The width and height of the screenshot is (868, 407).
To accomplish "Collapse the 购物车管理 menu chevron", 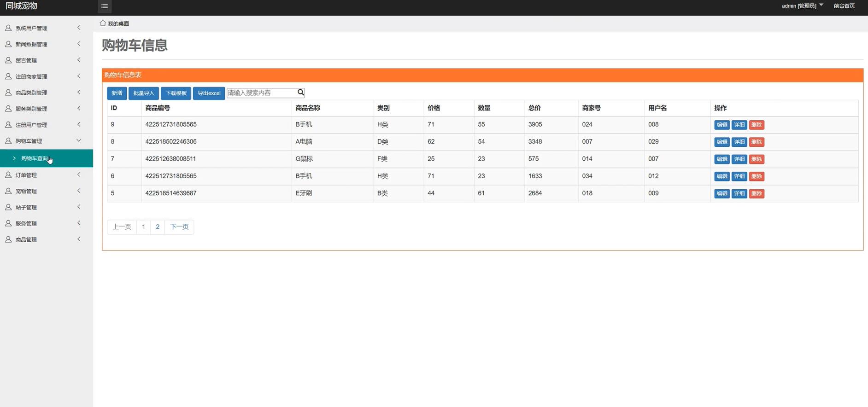I will (79, 140).
